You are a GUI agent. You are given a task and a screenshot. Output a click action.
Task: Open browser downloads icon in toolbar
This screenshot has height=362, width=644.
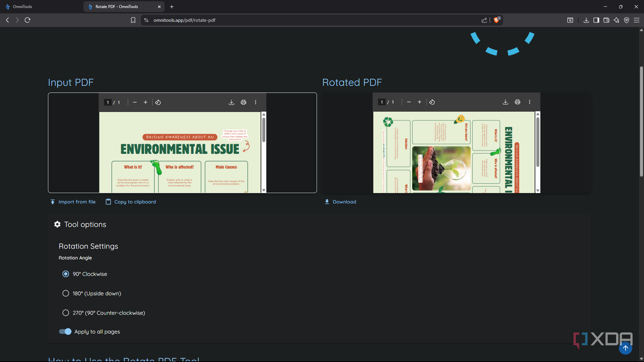pos(586,20)
